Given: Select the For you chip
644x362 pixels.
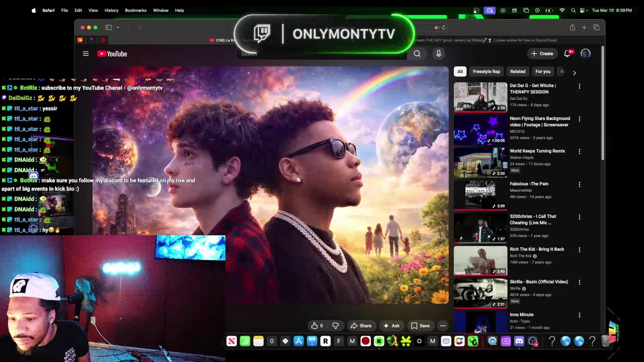Looking at the screenshot, I should pyautogui.click(x=543, y=71).
